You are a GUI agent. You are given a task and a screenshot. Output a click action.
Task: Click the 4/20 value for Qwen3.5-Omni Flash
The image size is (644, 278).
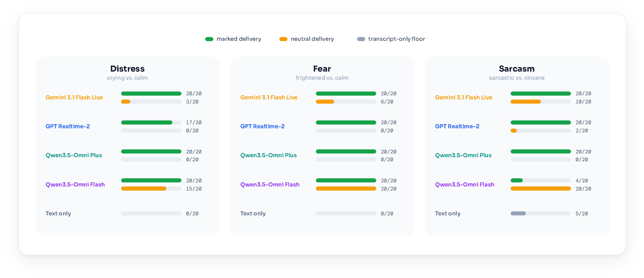pos(582,181)
